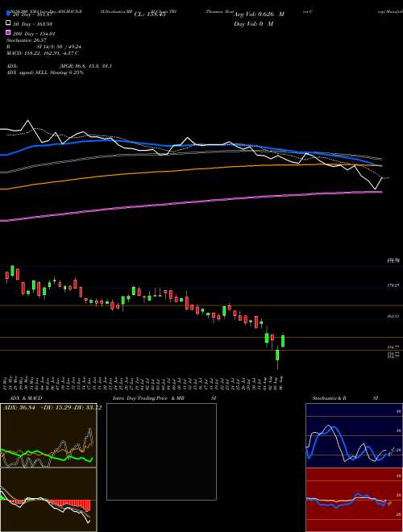Click the last green candlestick on price chart
The height and width of the screenshot is (532, 403).
[283, 341]
